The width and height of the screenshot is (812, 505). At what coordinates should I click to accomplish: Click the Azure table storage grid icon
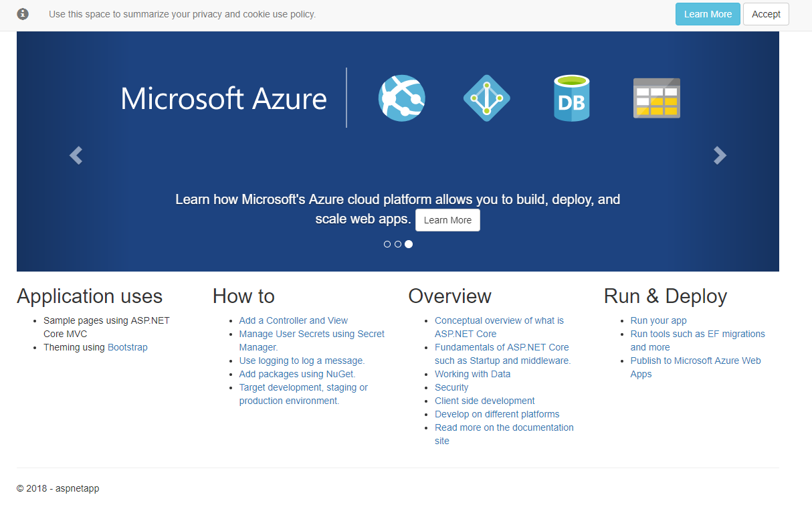(x=657, y=98)
